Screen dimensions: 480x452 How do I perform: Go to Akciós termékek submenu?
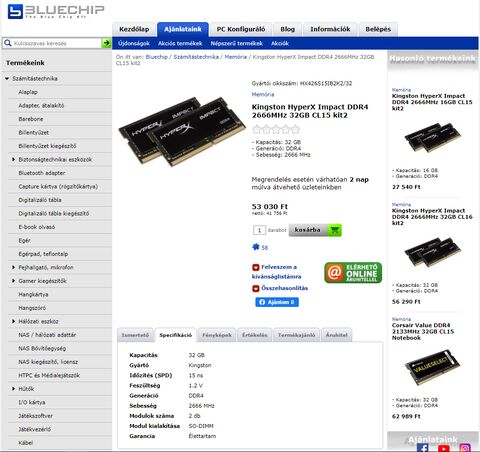coord(180,43)
